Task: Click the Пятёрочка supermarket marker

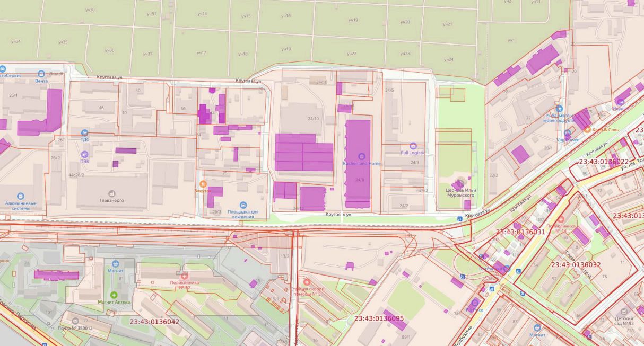Action: (x=507, y=269)
